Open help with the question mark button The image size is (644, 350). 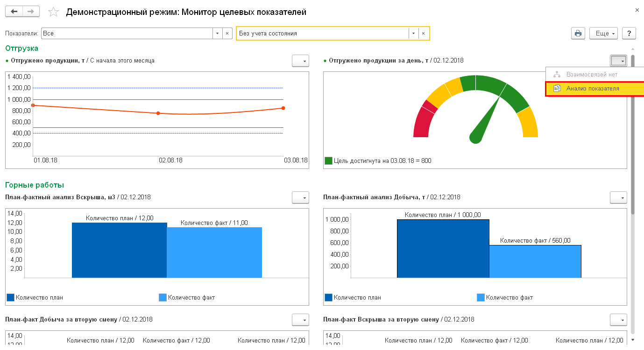click(629, 34)
